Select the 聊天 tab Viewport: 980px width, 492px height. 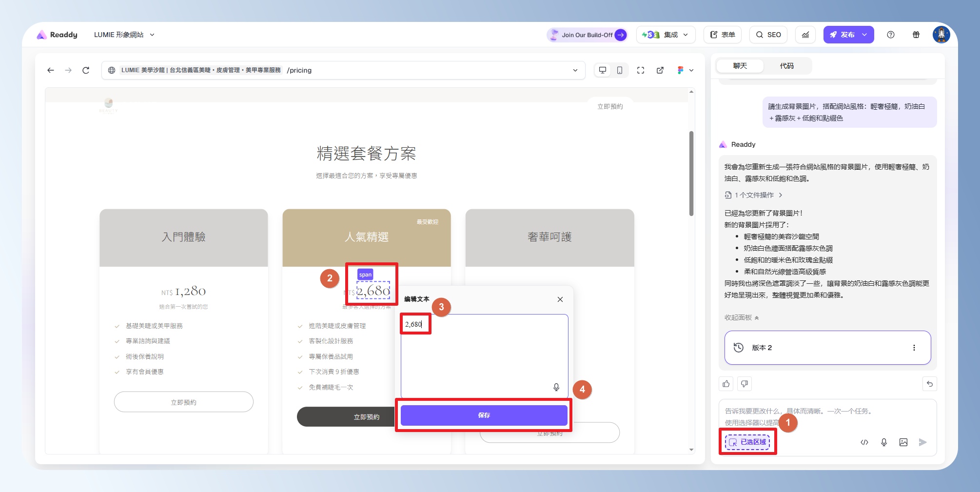pos(740,66)
